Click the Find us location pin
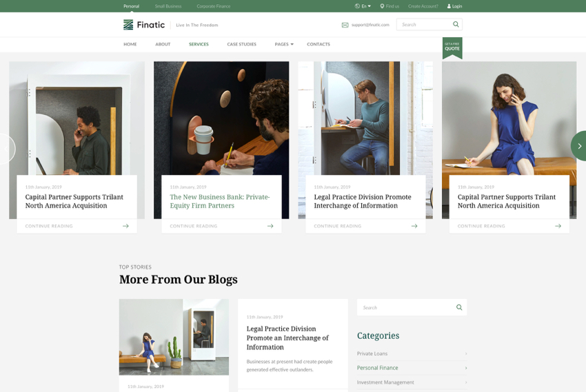 pyautogui.click(x=382, y=6)
